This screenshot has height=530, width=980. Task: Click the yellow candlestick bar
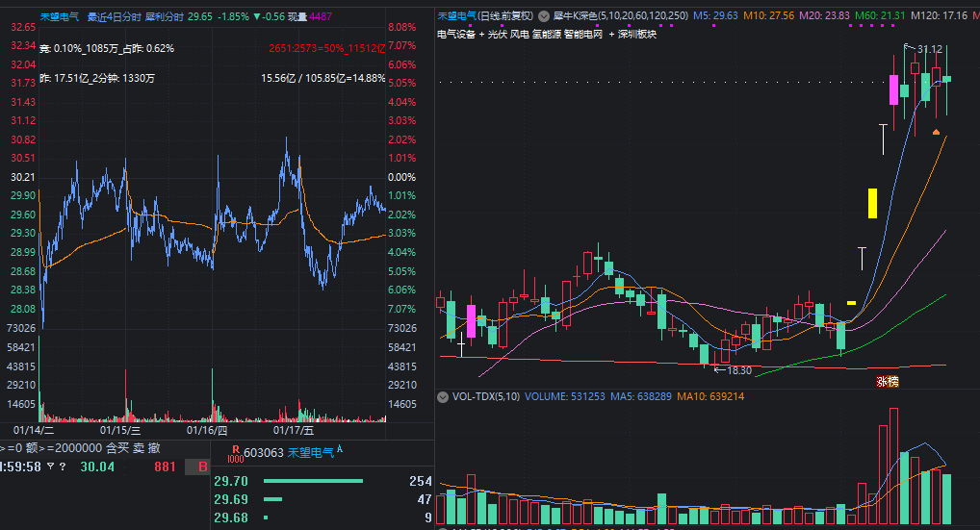point(872,203)
